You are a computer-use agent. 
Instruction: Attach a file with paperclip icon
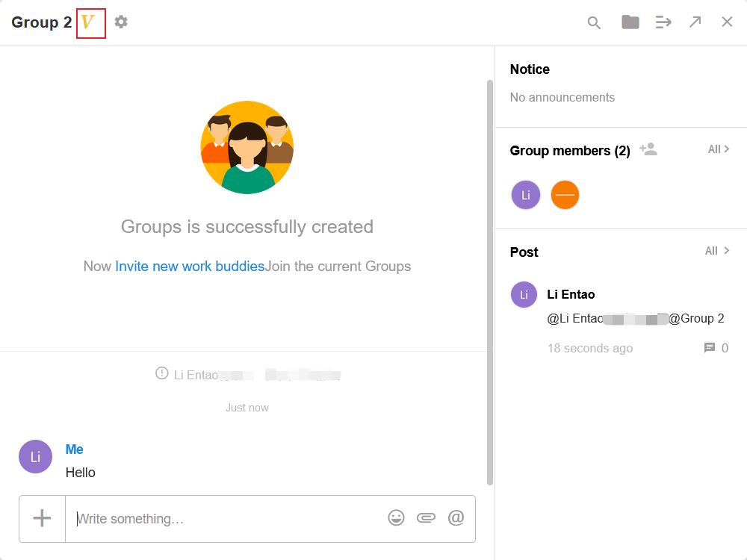(x=426, y=517)
